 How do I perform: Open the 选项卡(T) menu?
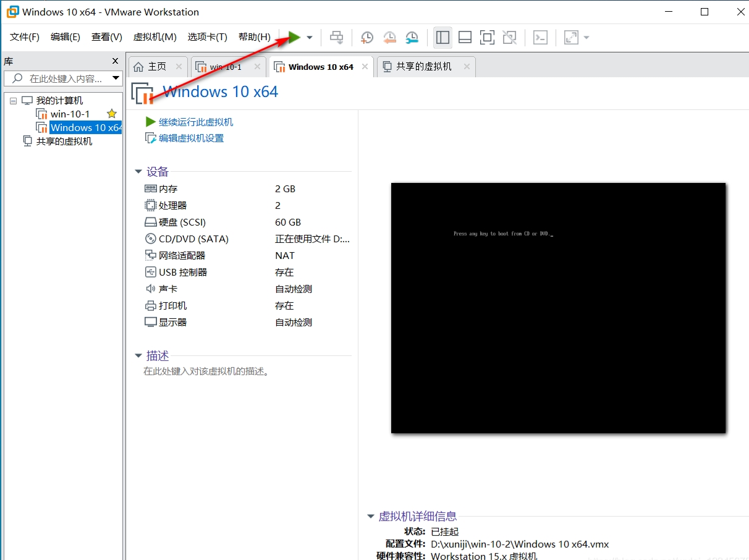pos(208,37)
